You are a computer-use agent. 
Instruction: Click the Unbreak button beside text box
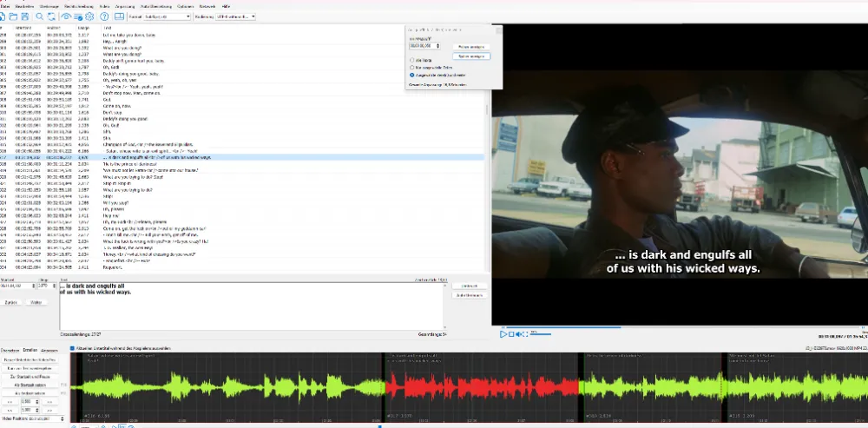(x=470, y=286)
